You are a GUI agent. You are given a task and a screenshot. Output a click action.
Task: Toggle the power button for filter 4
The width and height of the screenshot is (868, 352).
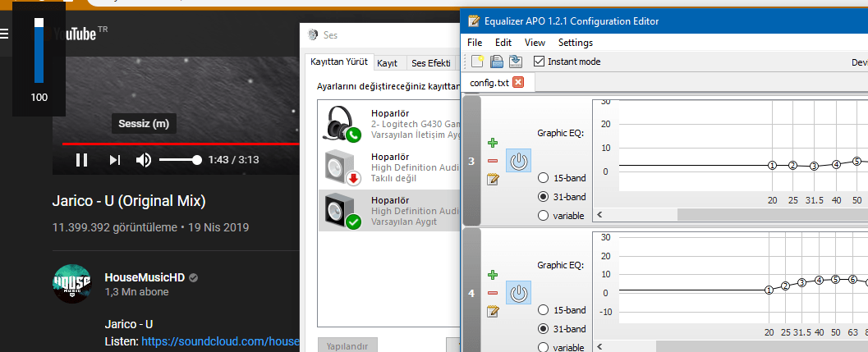518,293
